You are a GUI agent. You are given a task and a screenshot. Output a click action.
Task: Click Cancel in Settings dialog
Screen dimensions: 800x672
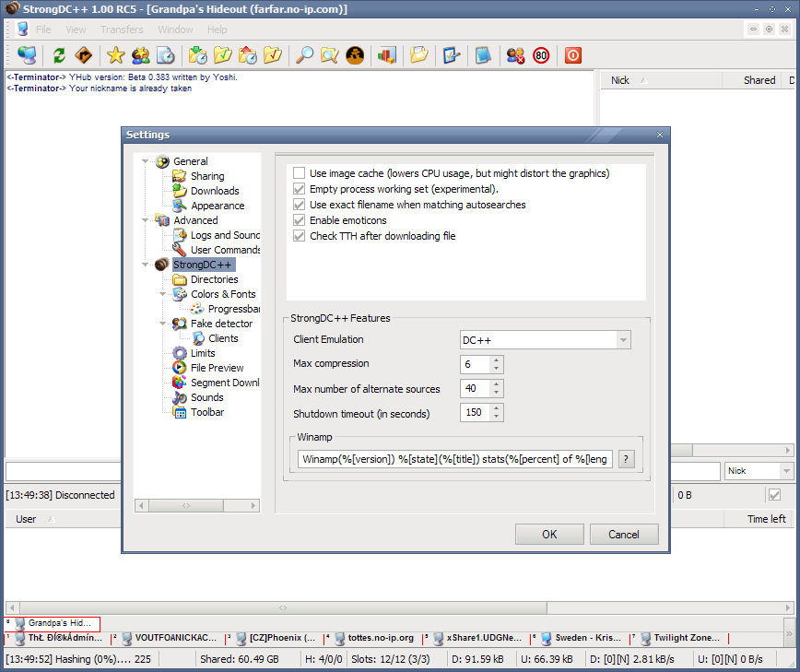(x=623, y=535)
